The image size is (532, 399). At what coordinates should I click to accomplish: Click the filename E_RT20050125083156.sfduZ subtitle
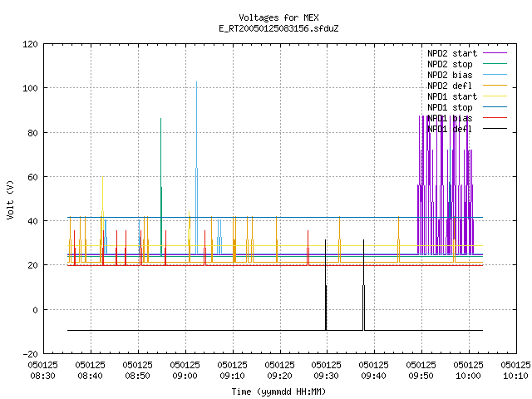(278, 28)
